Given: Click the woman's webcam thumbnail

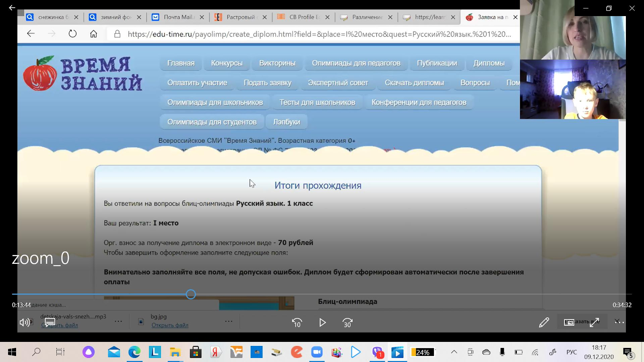Looking at the screenshot, I should 573,30.
